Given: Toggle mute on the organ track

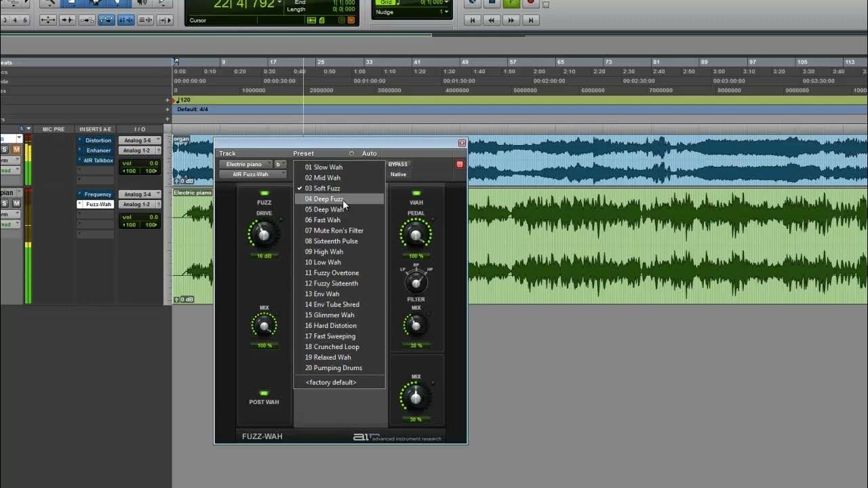Looking at the screenshot, I should [17, 149].
